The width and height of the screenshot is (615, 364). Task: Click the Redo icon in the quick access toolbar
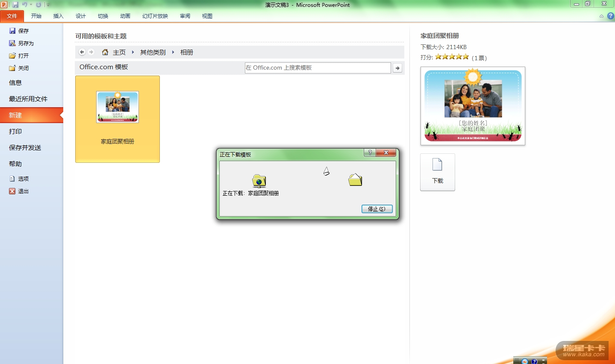click(38, 5)
